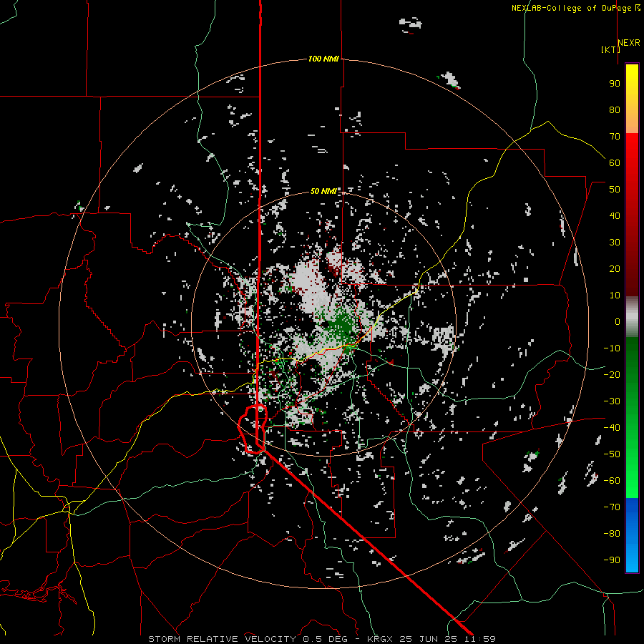The width and height of the screenshot is (644, 644).
Task: Click the -90 value on the velocity scale
Action: 612,560
